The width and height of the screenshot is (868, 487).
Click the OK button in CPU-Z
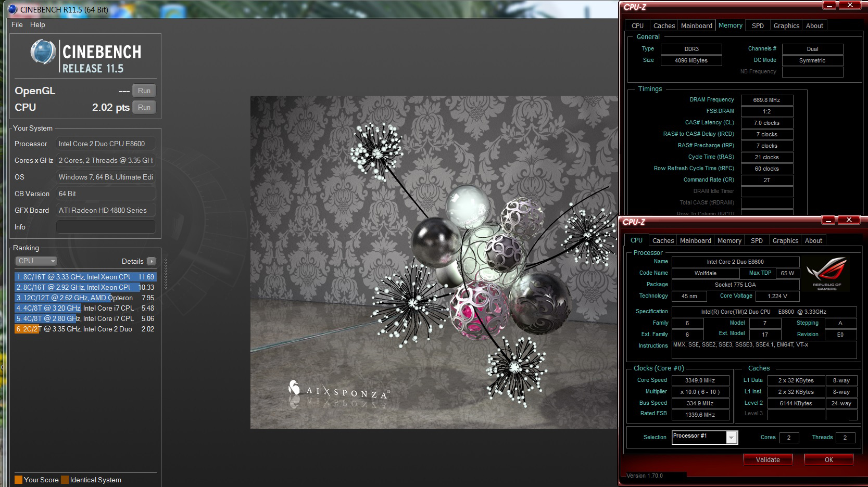coord(828,459)
